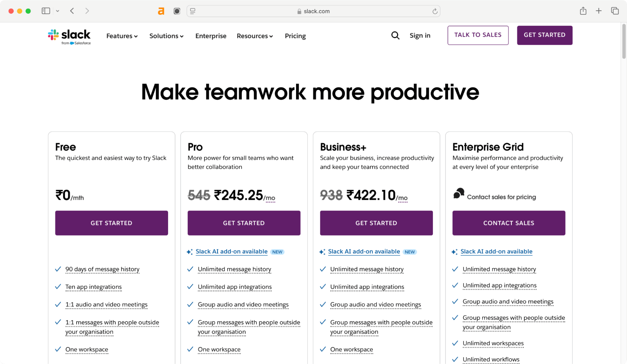Click GET STARTED under the Pro plan

click(x=244, y=223)
